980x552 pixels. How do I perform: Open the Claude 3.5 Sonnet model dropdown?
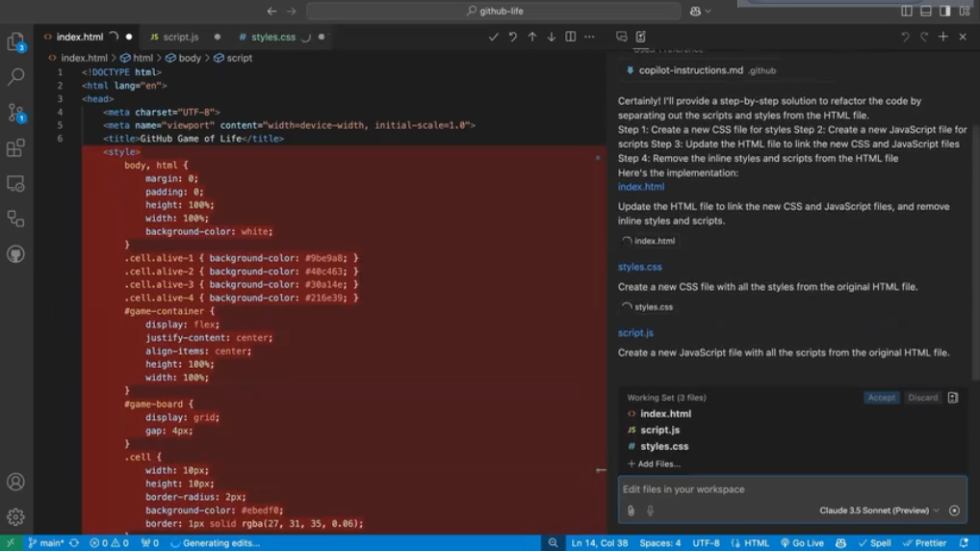879,511
